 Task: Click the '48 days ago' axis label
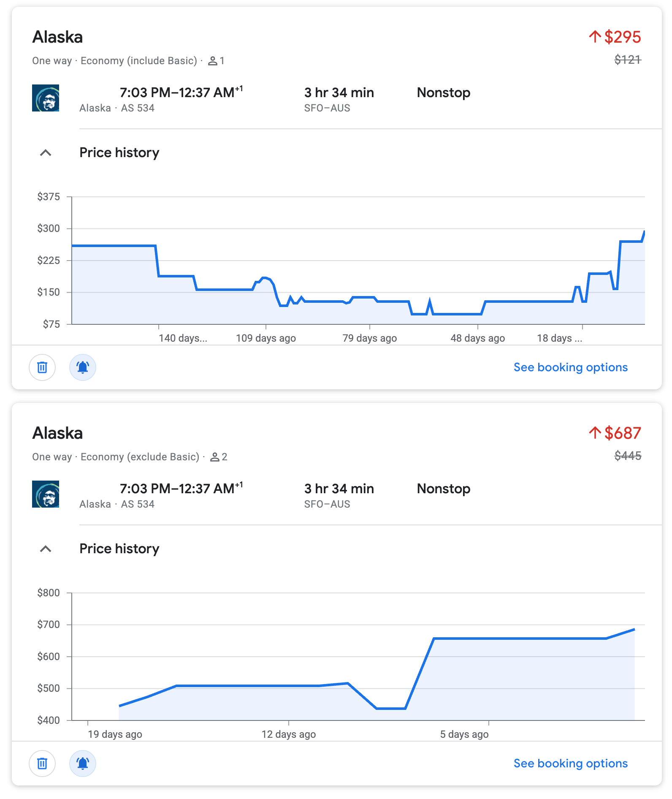478,338
